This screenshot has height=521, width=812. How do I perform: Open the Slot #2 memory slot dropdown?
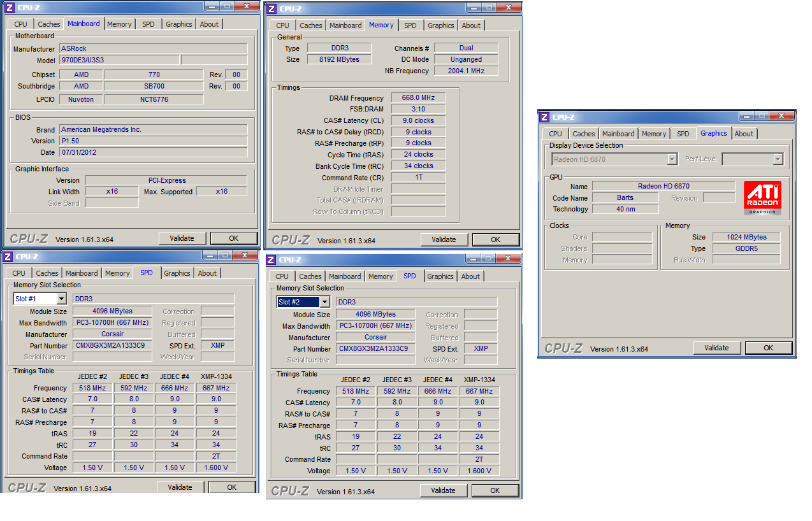[324, 302]
